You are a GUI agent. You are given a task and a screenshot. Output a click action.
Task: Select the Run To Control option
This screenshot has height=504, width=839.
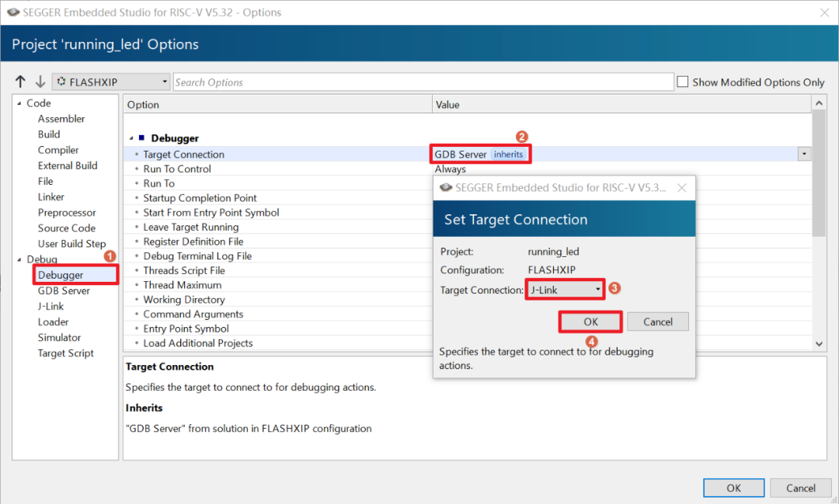[x=177, y=169]
